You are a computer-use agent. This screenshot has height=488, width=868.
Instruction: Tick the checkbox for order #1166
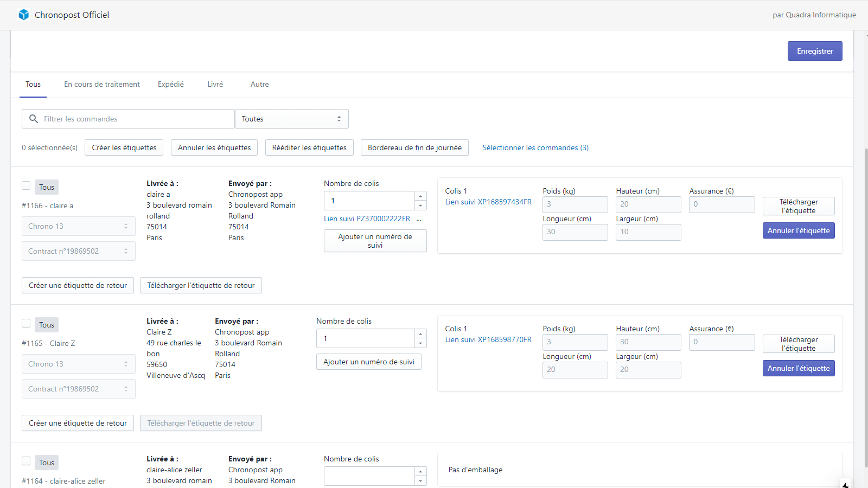click(x=26, y=185)
